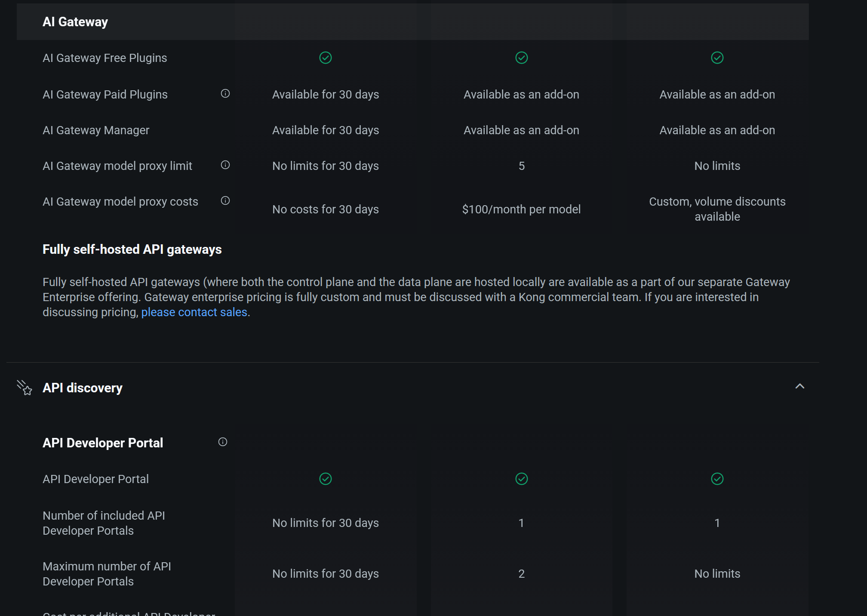Collapse the API discovery section chevron
This screenshot has height=616, width=867.
click(799, 386)
